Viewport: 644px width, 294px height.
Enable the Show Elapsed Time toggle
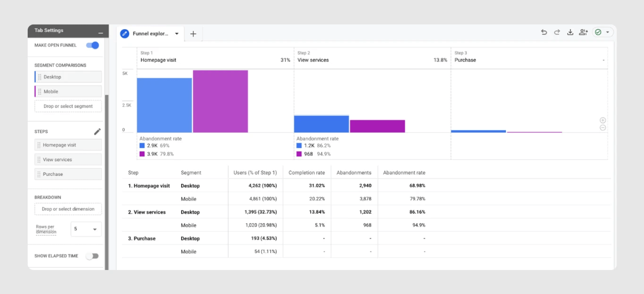pyautogui.click(x=93, y=256)
